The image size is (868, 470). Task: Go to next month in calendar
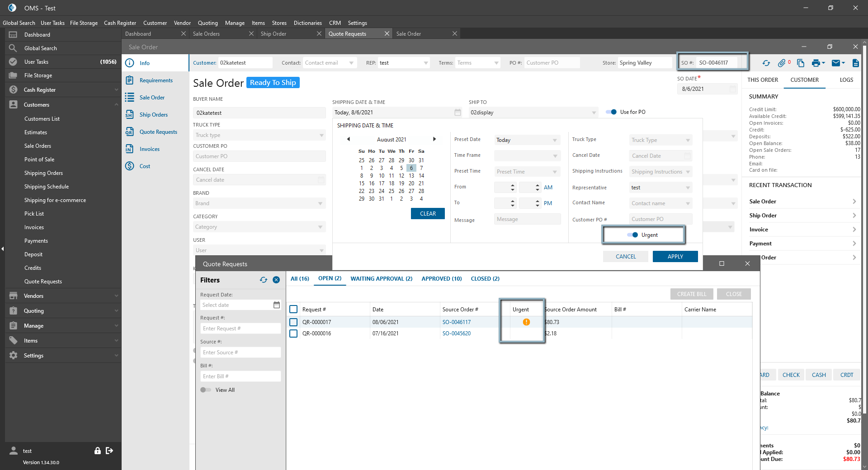[x=434, y=139]
